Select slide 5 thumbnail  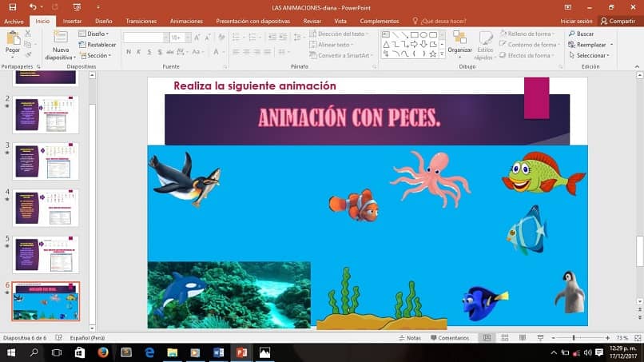[x=46, y=254]
